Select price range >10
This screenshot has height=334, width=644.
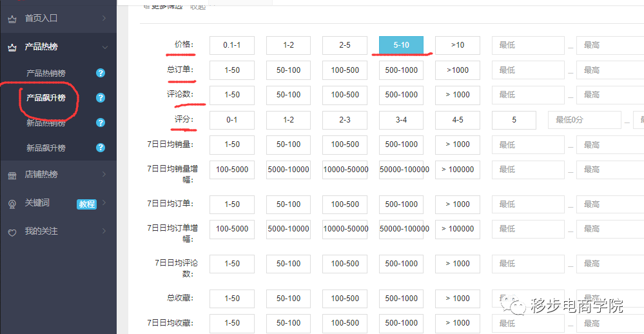[x=458, y=45]
